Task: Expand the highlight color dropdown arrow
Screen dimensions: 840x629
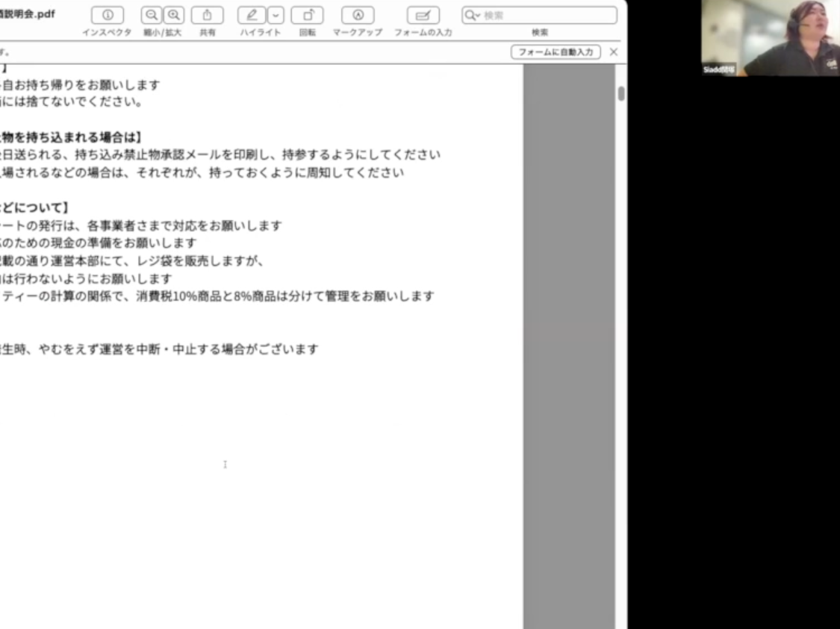Action: (276, 16)
